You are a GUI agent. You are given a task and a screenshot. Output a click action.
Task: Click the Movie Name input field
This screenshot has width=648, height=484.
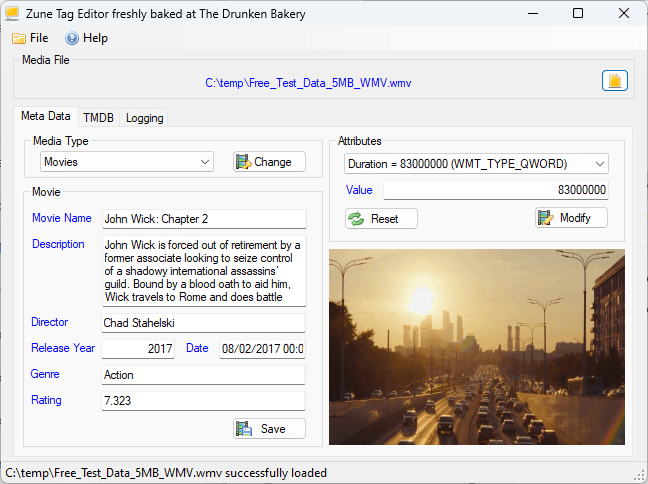coord(204,219)
